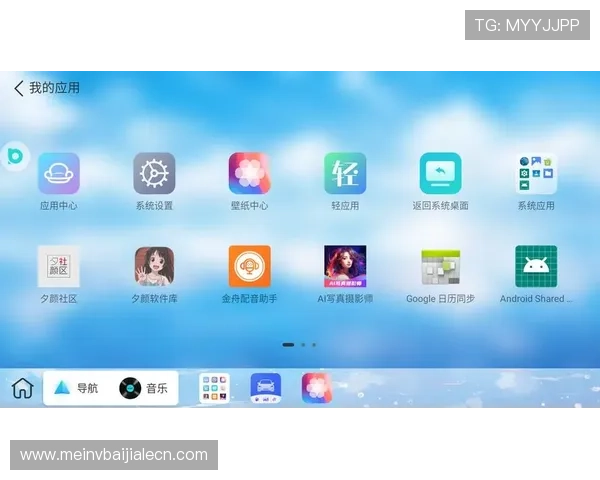The height and width of the screenshot is (480, 600).
Task: Launch 壁纸中心 from the app grid
Action: (249, 173)
